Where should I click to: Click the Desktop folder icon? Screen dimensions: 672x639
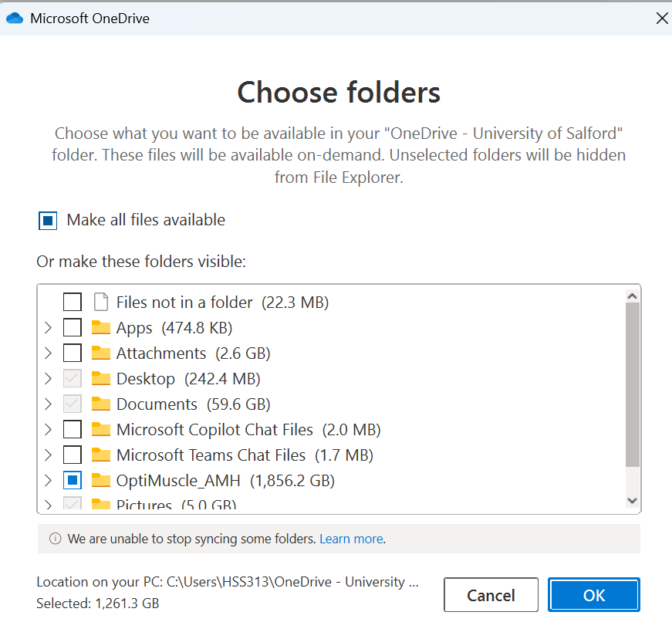(101, 378)
